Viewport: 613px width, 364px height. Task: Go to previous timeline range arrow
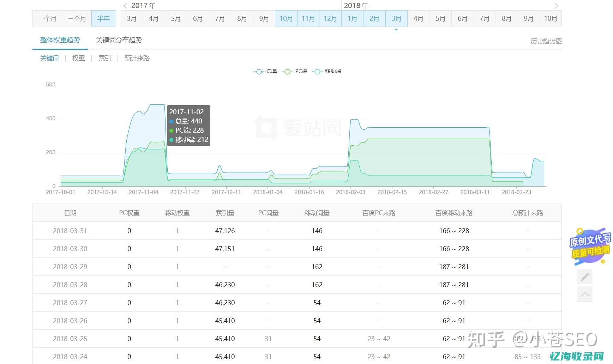pos(125,6)
